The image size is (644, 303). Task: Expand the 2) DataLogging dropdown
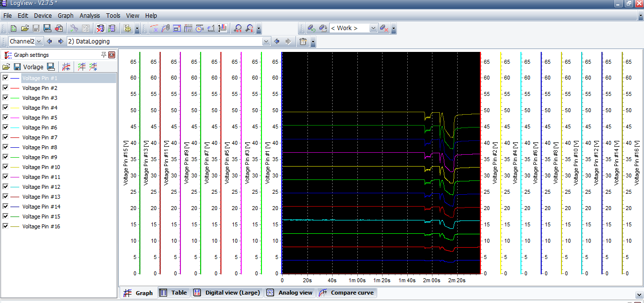tap(266, 42)
